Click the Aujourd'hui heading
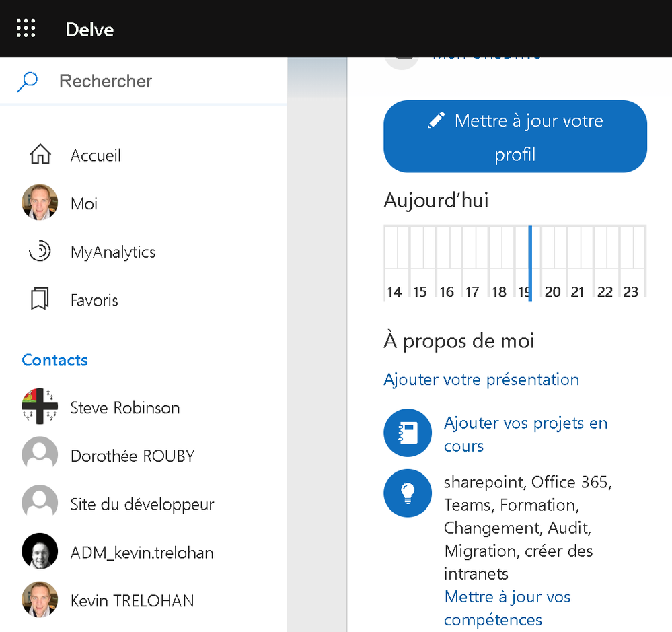 pos(436,201)
